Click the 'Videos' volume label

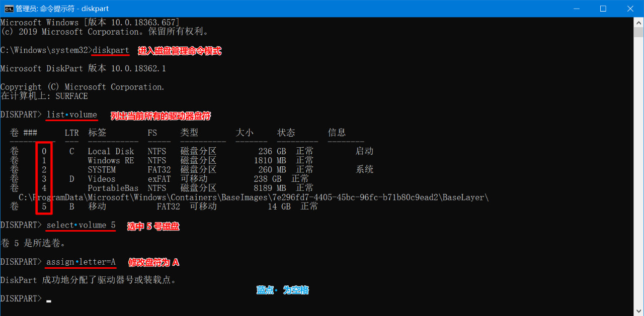[x=102, y=179]
